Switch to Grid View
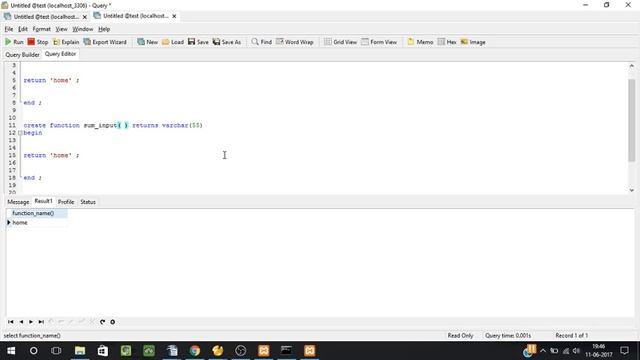640x360 pixels. pos(340,42)
